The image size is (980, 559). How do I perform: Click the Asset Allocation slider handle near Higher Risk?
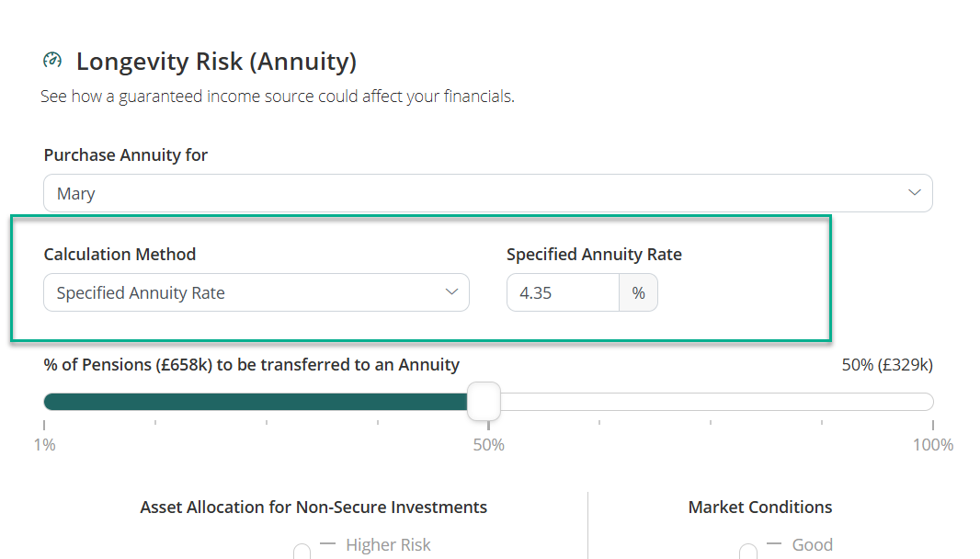tap(302, 552)
